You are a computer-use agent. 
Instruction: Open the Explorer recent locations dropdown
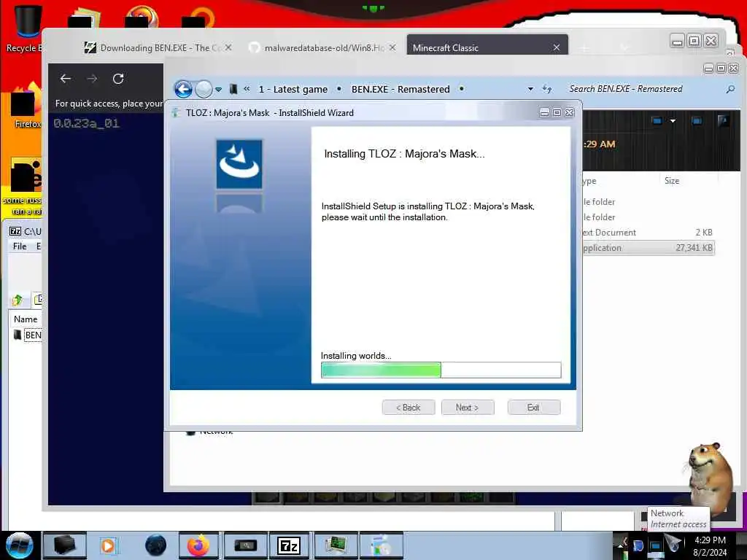218,89
